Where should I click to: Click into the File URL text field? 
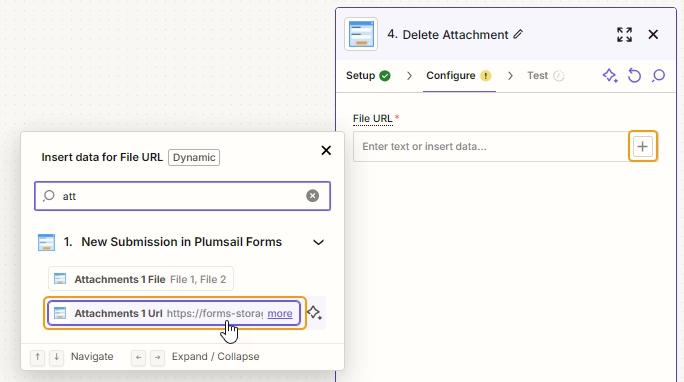[x=491, y=147]
